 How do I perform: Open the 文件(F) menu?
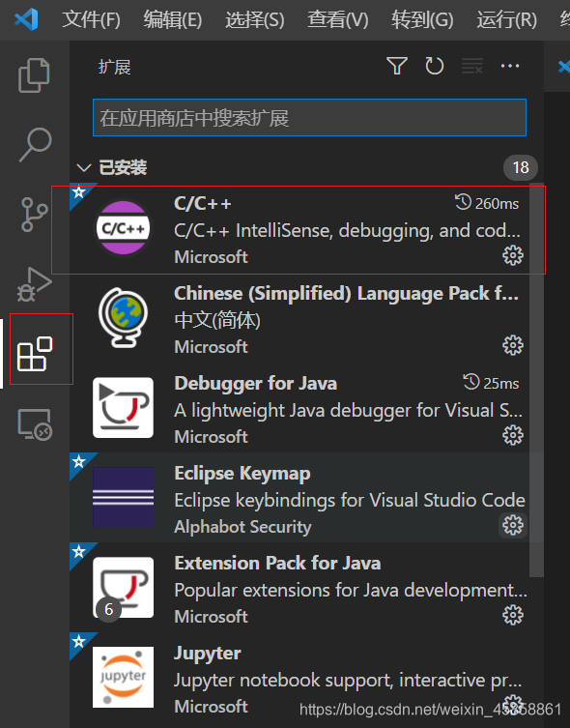tap(91, 19)
